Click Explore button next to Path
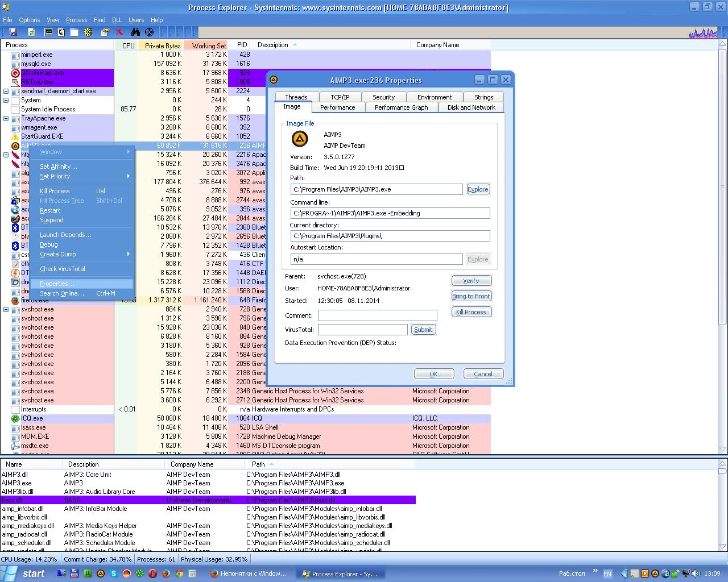 (x=478, y=189)
